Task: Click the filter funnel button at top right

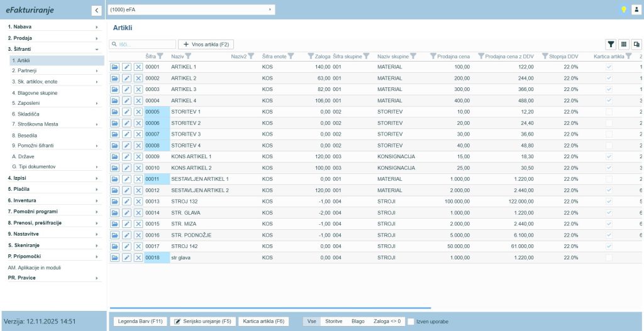Action: [611, 45]
